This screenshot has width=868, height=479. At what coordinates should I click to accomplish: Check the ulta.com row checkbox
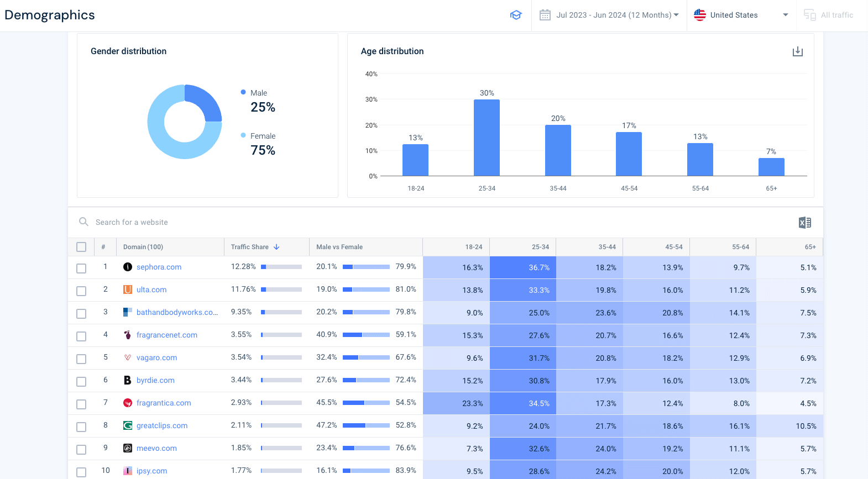tap(81, 291)
